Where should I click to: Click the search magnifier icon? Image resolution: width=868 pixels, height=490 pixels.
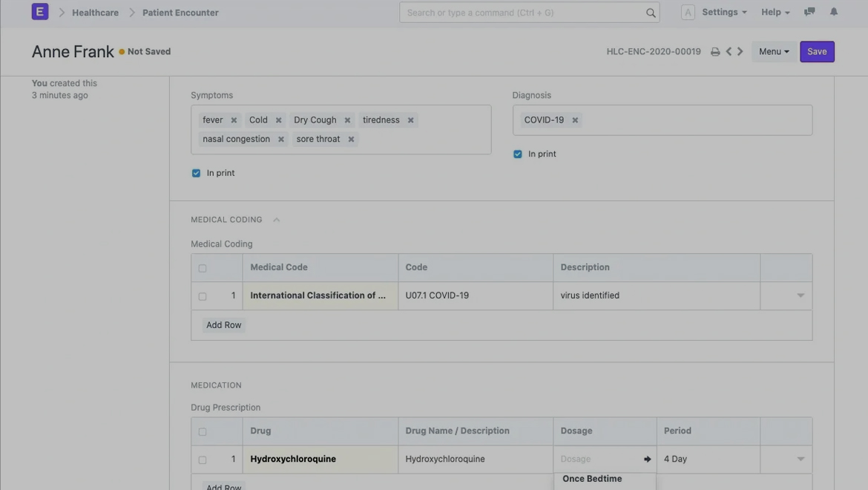click(651, 13)
